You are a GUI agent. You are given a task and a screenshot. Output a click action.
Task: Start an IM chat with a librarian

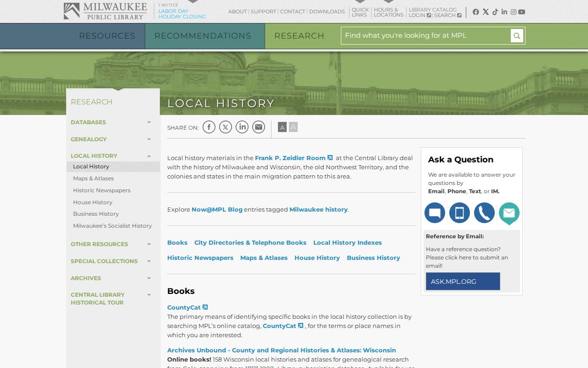coord(435,213)
